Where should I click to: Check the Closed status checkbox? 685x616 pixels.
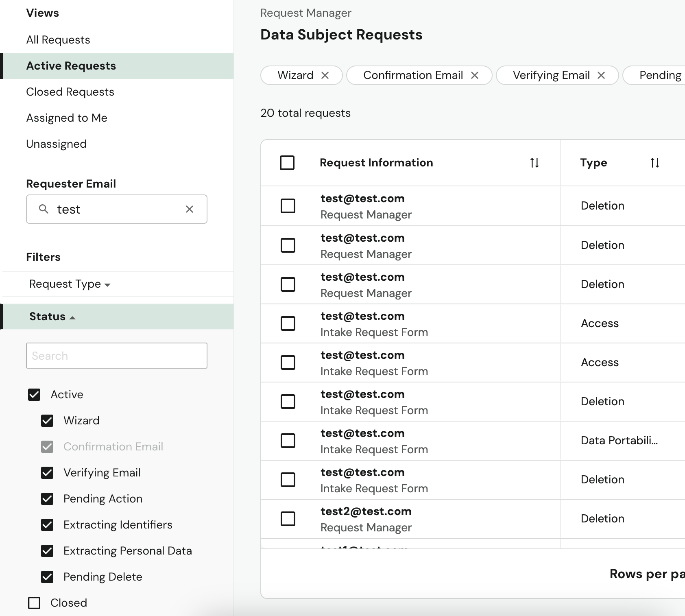point(34,603)
